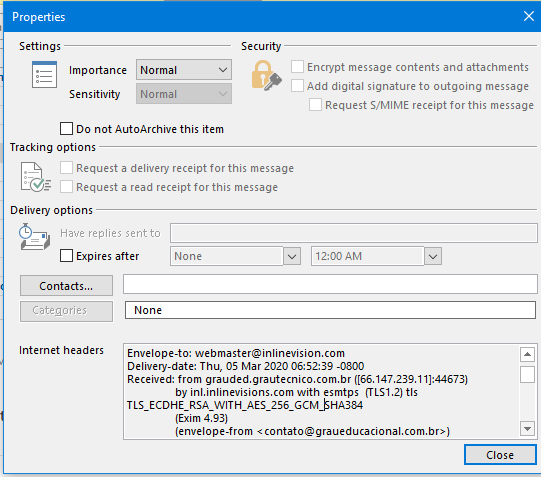Click the Tracking options document checkmark icon
This screenshot has width=541, height=477.
[x=36, y=177]
